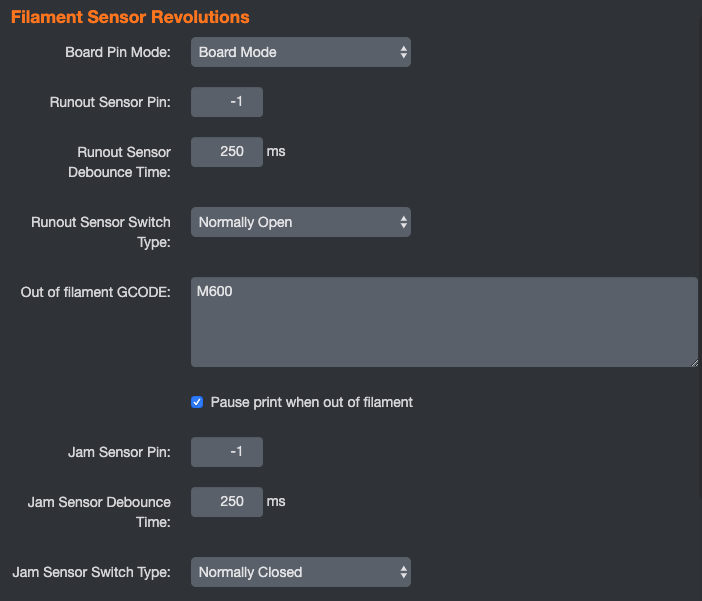Click the Out of filament GCODE label
This screenshot has height=601, width=702.
click(x=95, y=292)
